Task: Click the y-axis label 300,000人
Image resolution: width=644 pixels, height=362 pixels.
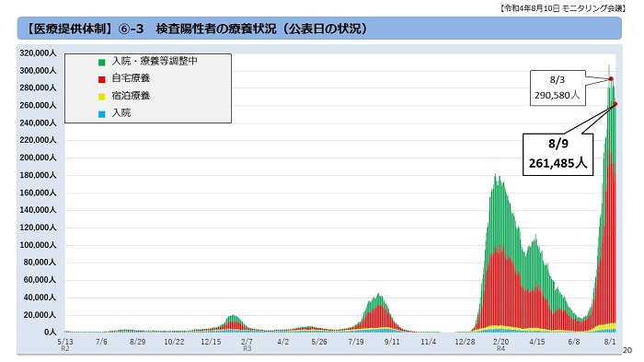Action: pos(38,71)
